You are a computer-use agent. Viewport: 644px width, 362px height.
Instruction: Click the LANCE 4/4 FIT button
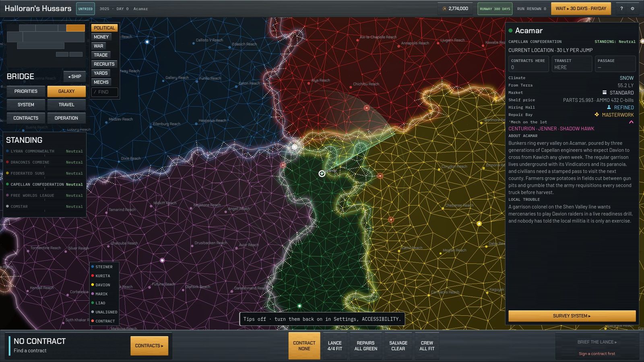(335, 346)
